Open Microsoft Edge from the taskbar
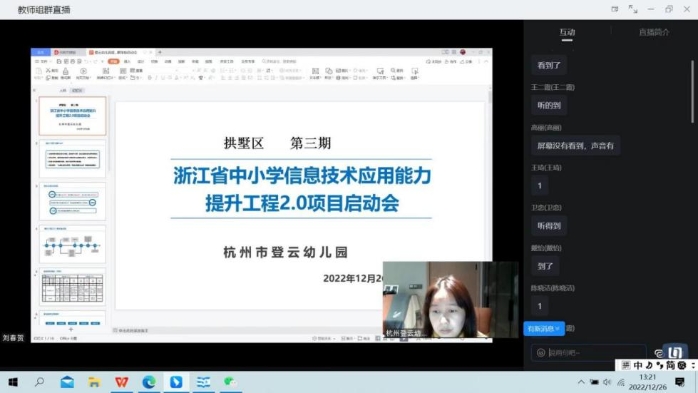This screenshot has width=698, height=393. click(x=149, y=382)
